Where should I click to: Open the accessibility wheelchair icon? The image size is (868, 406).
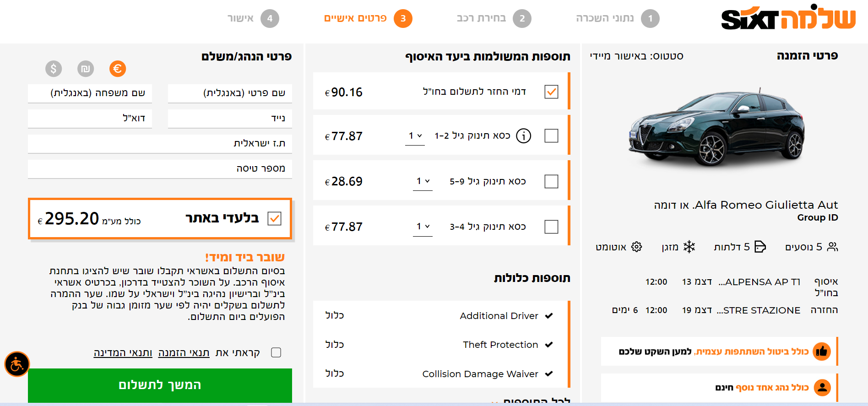[x=17, y=364]
